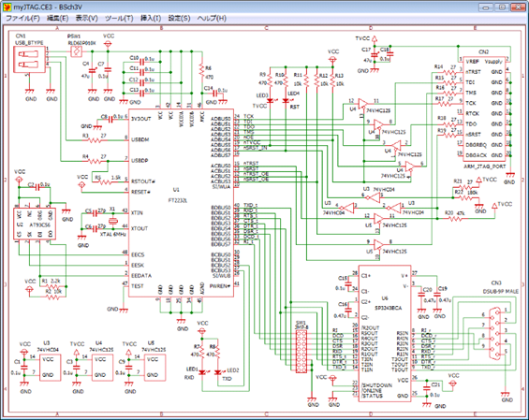The width and height of the screenshot is (529, 420).
Task: Select resistor R1 2.2k symbol
Action: (x=52, y=286)
